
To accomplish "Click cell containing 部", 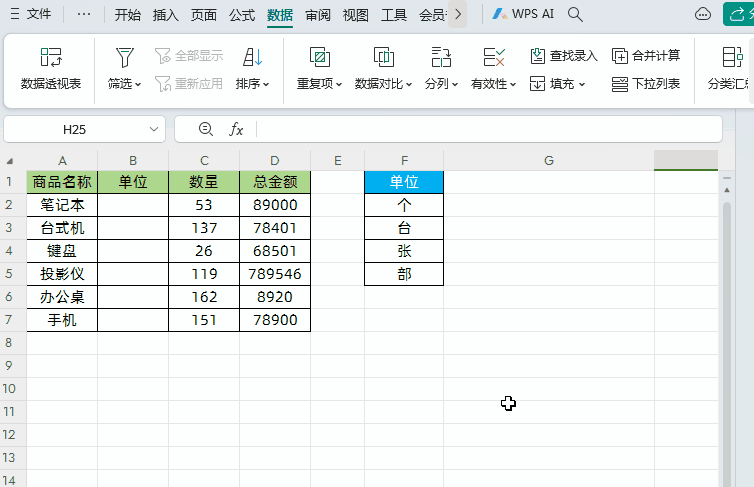I will click(x=404, y=274).
